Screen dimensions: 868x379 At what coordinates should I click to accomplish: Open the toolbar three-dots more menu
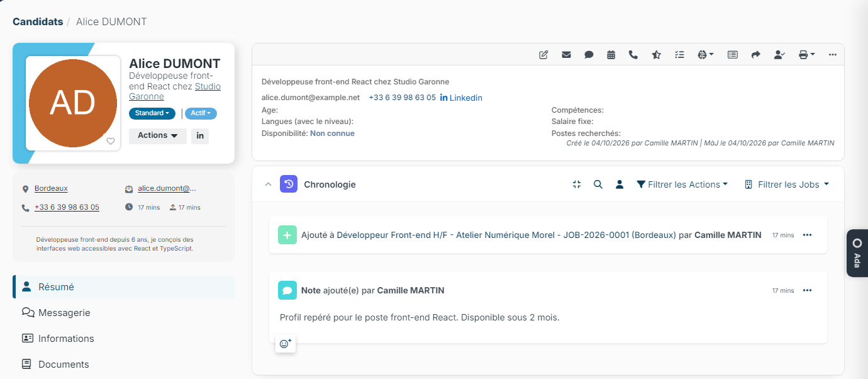tap(833, 55)
